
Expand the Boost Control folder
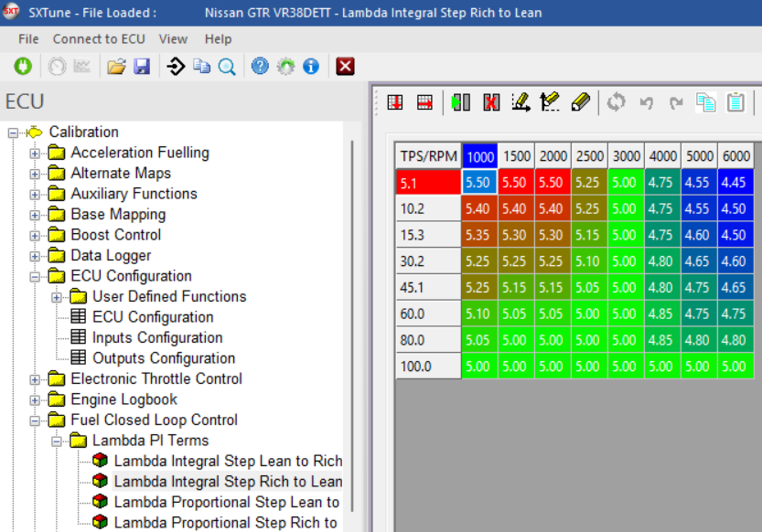tap(35, 236)
